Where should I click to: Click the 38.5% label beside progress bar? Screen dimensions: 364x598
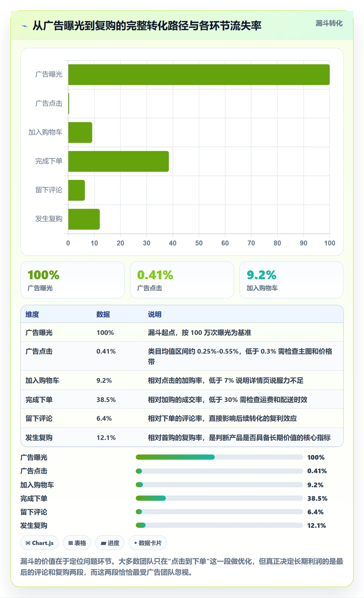317,498
